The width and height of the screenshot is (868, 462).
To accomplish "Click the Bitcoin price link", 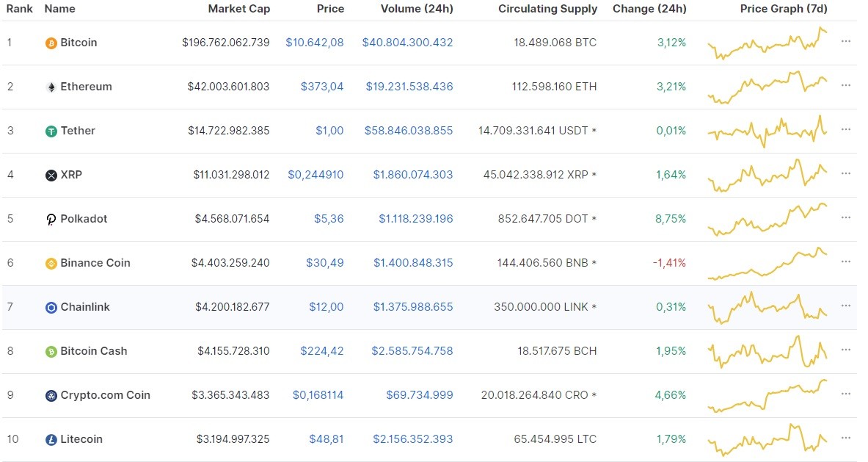I will click(315, 43).
